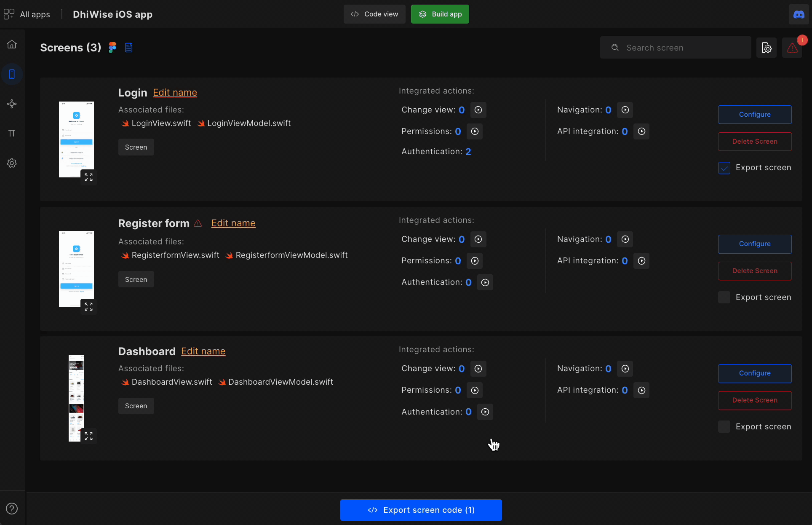Open the help question mark icon
The height and width of the screenshot is (525, 812).
[x=12, y=509]
